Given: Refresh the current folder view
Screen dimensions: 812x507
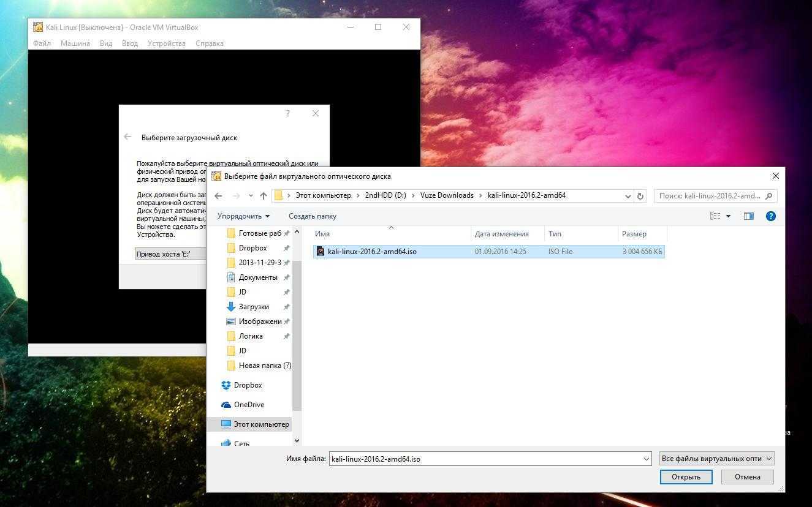Looking at the screenshot, I should pyautogui.click(x=640, y=196).
